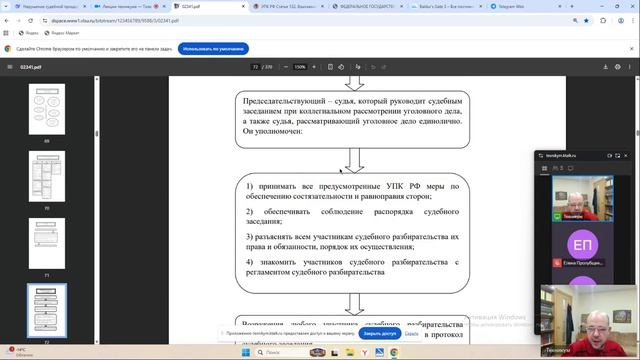Select highlighted page 72 thumbnail

tap(47, 311)
